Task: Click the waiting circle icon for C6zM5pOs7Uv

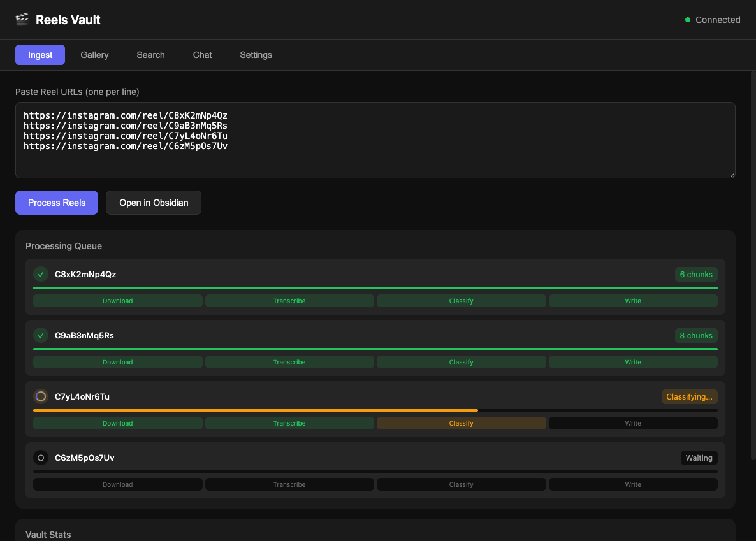Action: (x=41, y=458)
